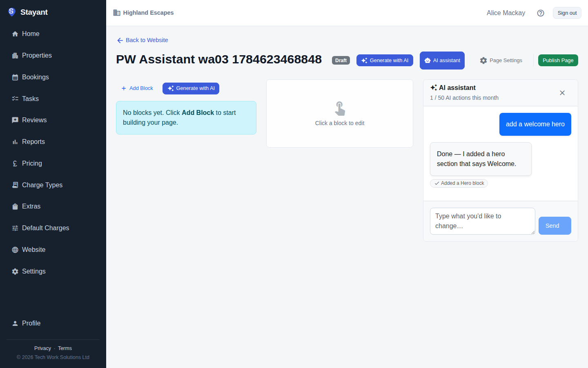Screen dimensions: 588x368
Task: Open Reports via its bar-chart icon
Action: click(x=15, y=142)
